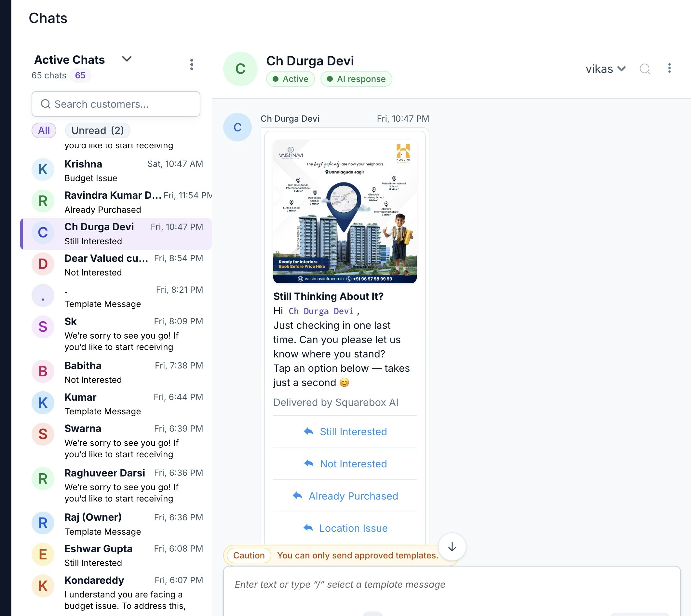Click the Kondareddy K avatar icon
The height and width of the screenshot is (616, 691).
(43, 586)
